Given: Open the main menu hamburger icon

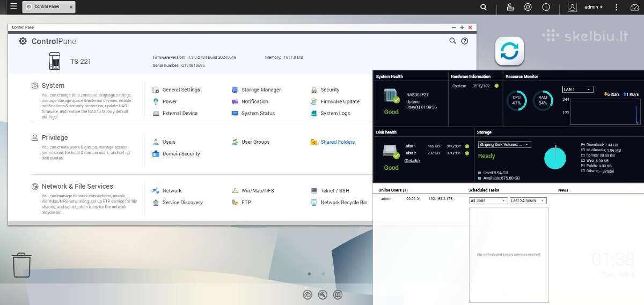Looking at the screenshot, I should [13, 6].
